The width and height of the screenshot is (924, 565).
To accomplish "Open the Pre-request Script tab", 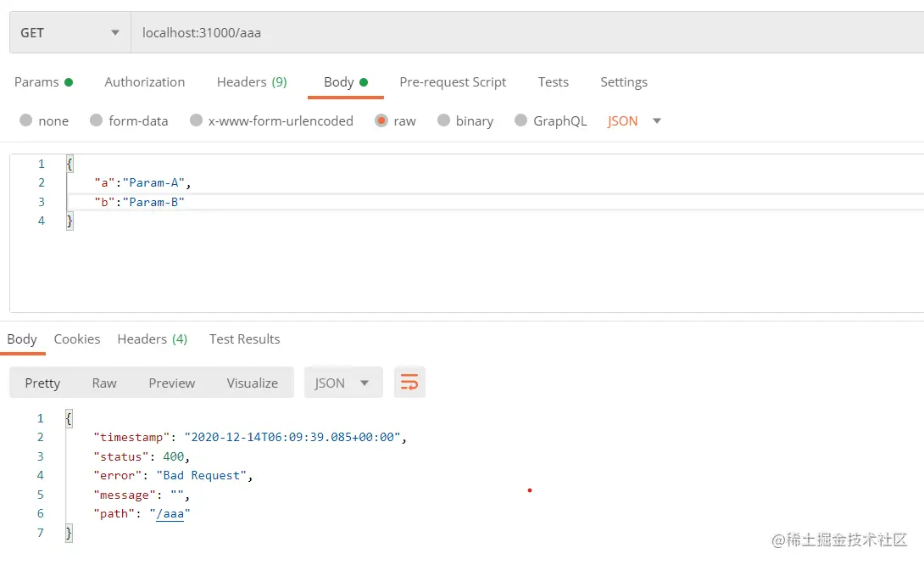I will coord(453,82).
